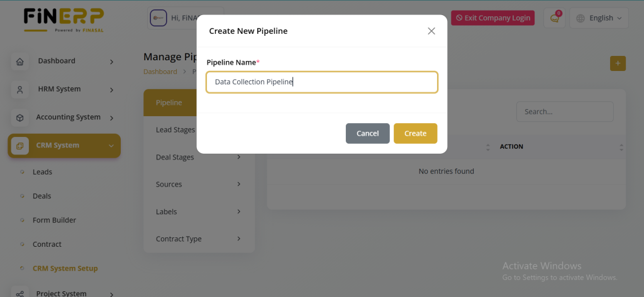The image size is (644, 297).
Task: Click the Accounting System box icon
Action: coord(19,118)
